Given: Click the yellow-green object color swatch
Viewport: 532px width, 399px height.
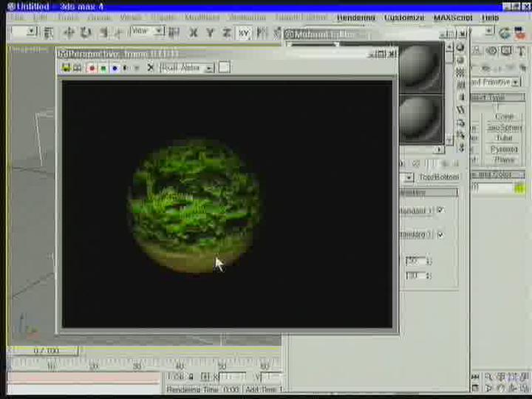Looking at the screenshot, I should [519, 188].
